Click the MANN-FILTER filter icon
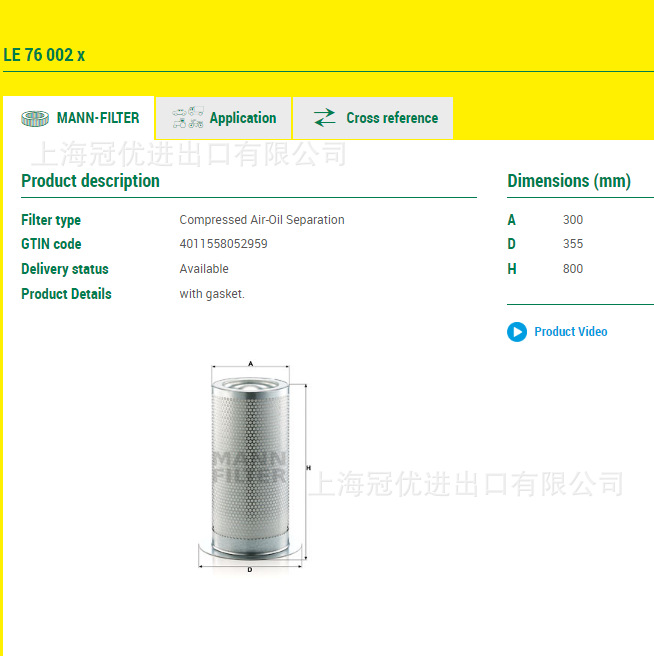The image size is (654, 656). [35, 118]
